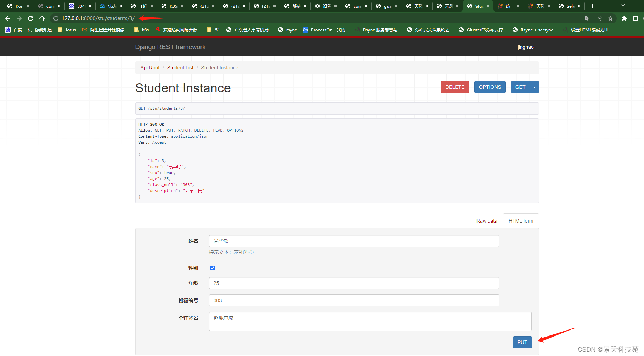Click the 个性签名 description textarea

pyautogui.click(x=370, y=321)
